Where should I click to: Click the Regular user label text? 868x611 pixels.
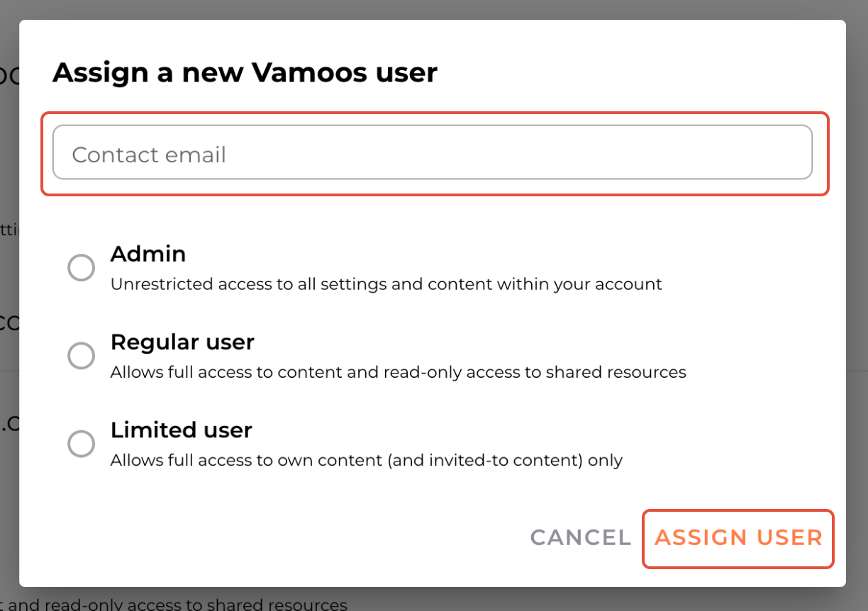(182, 342)
